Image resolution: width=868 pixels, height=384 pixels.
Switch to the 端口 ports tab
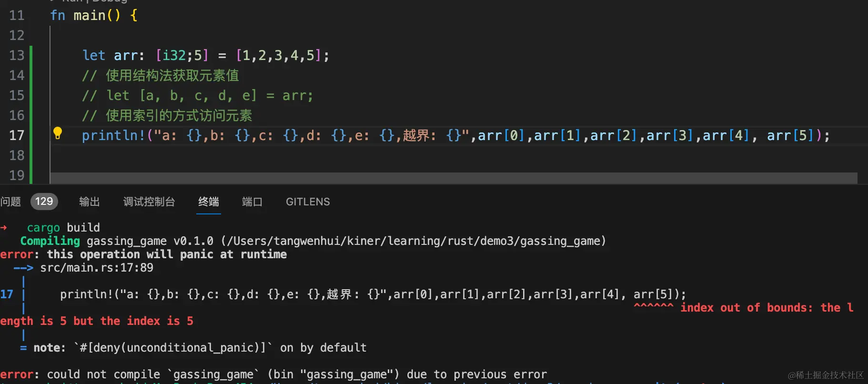coord(252,202)
